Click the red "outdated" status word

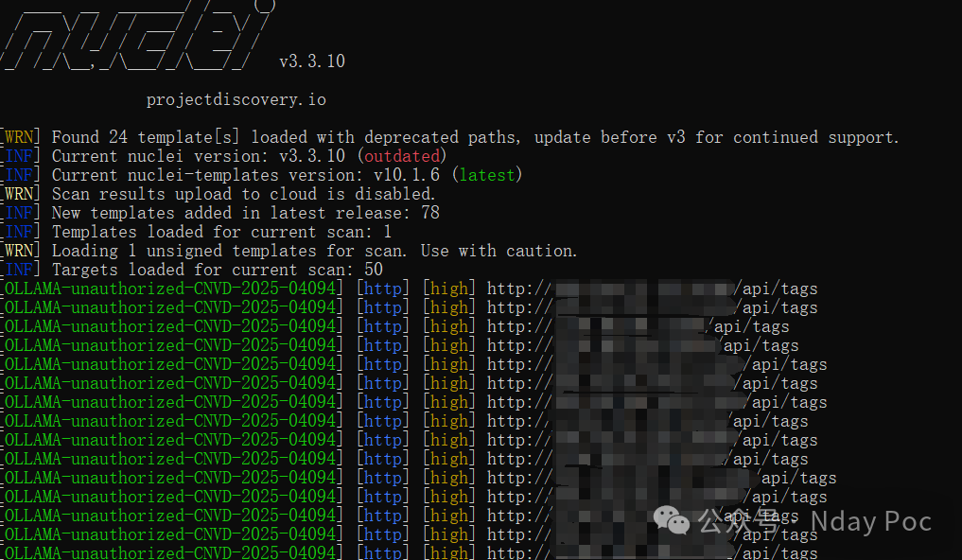pos(402,156)
